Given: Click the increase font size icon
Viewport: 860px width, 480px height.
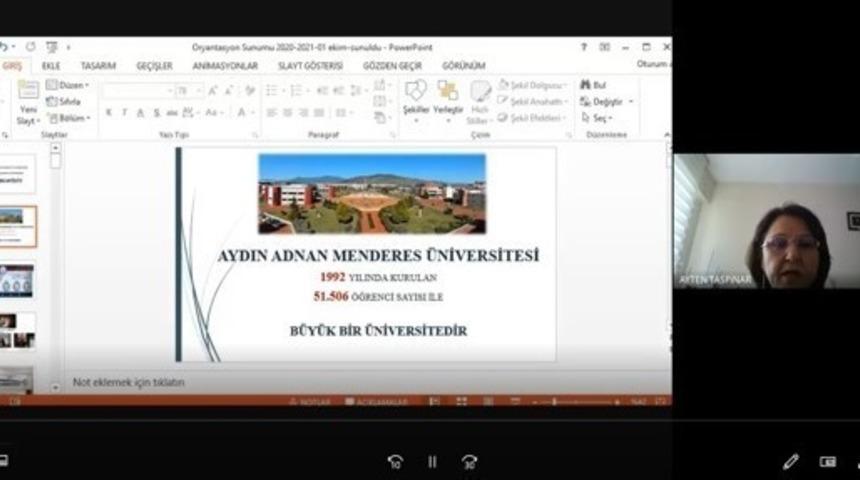Looking at the screenshot, I should click(213, 91).
